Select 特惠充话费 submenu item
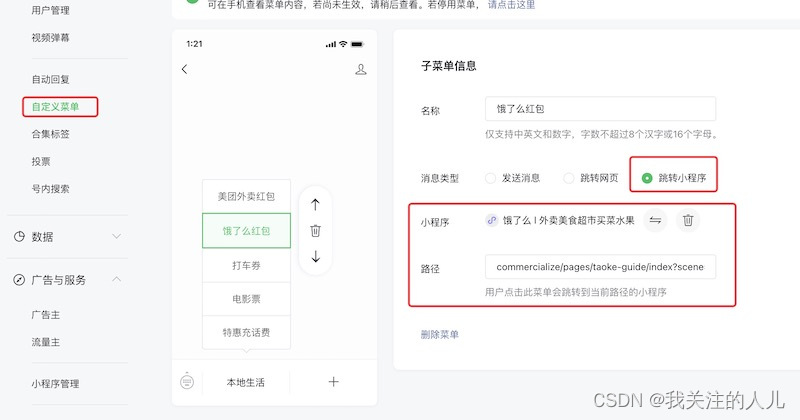The height and width of the screenshot is (420, 800). (x=246, y=332)
